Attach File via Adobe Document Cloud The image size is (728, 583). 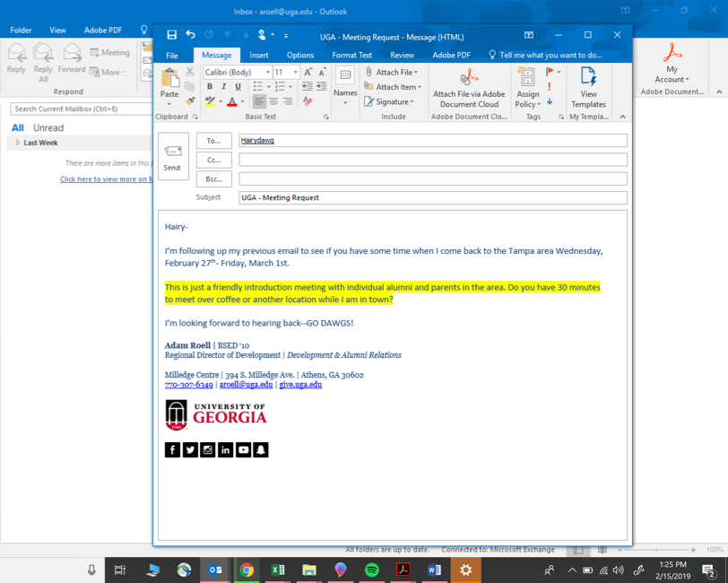(x=469, y=89)
